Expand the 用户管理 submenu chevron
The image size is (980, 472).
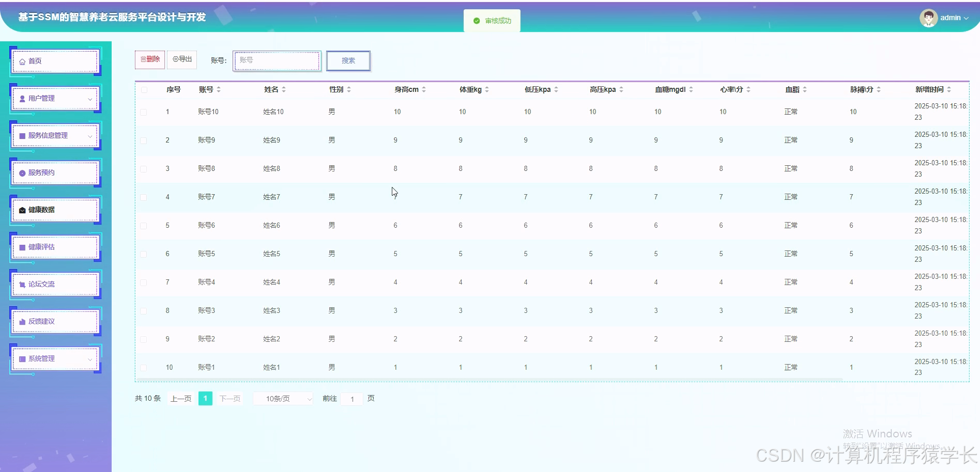90,99
